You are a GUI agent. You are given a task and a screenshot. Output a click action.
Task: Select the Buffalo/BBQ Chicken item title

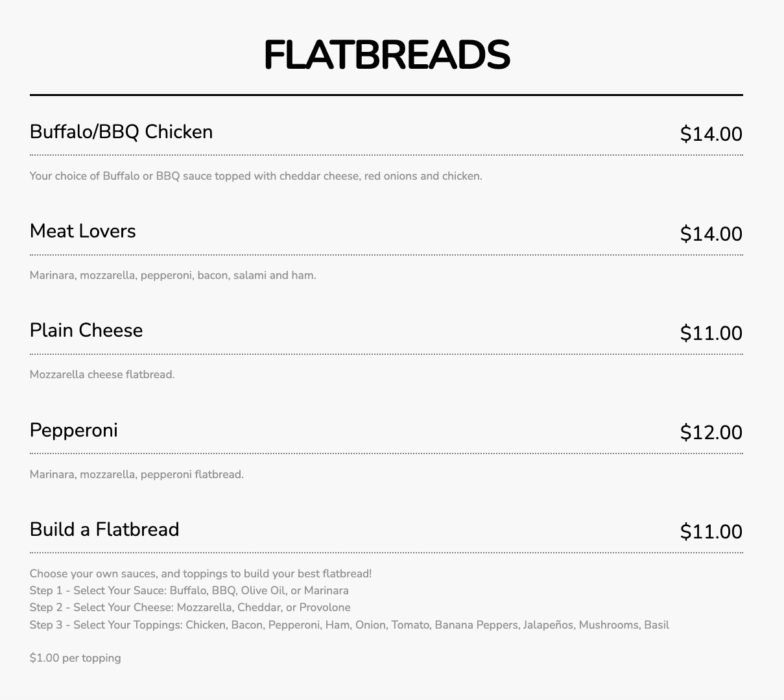[x=121, y=132]
